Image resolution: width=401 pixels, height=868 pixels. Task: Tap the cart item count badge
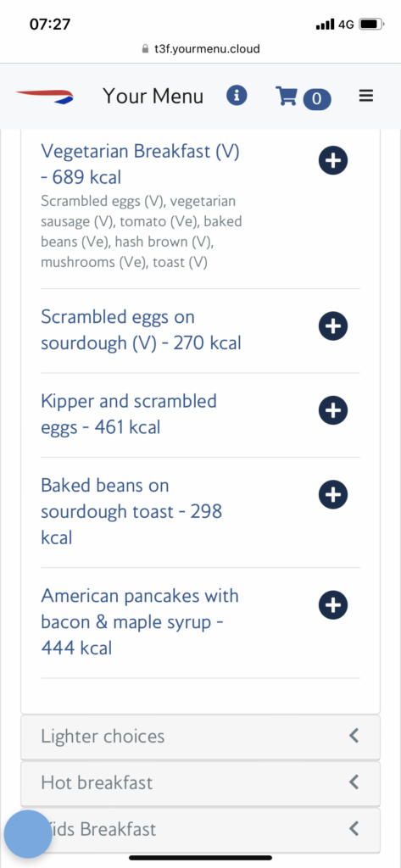tap(317, 99)
